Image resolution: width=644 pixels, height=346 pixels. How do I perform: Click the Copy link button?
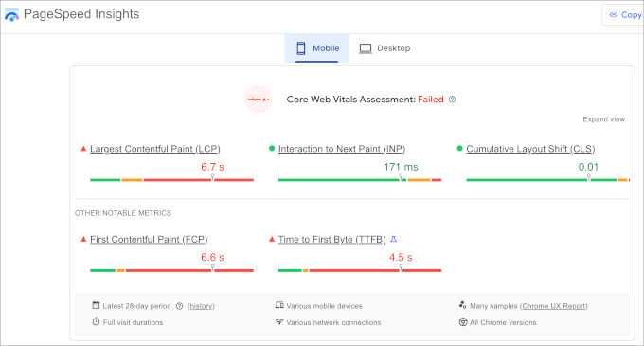(x=624, y=15)
